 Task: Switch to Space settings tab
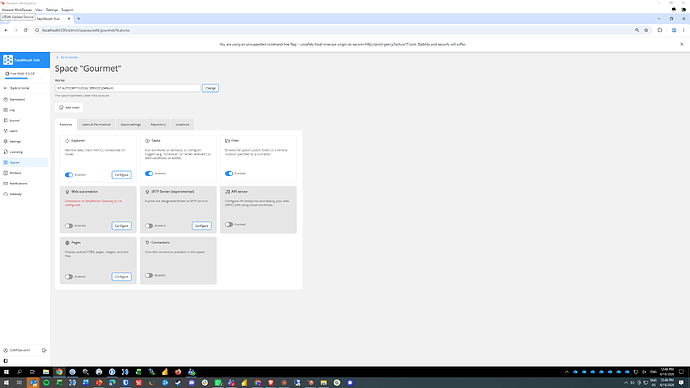point(131,124)
